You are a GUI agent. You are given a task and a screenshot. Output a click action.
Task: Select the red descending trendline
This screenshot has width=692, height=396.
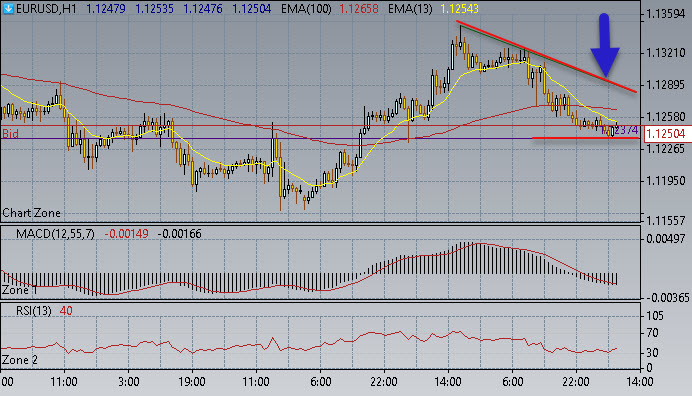546,57
